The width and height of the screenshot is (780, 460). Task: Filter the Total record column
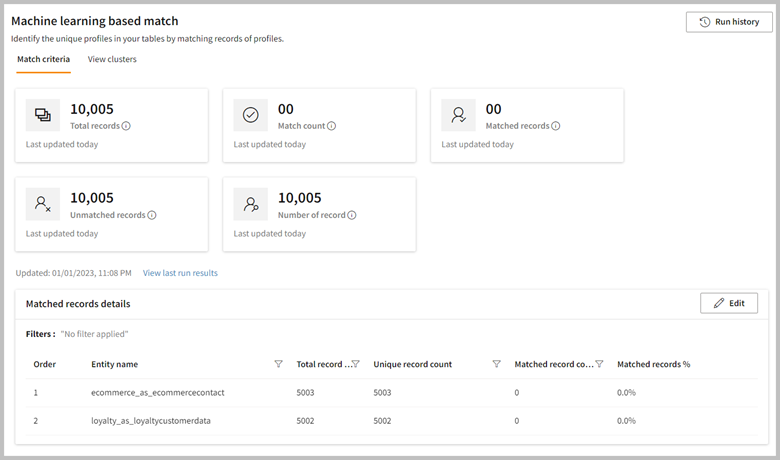(356, 364)
